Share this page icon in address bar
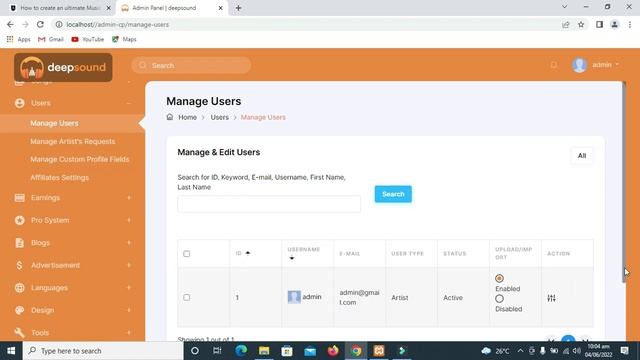This screenshot has height=360, width=640. 566,24
